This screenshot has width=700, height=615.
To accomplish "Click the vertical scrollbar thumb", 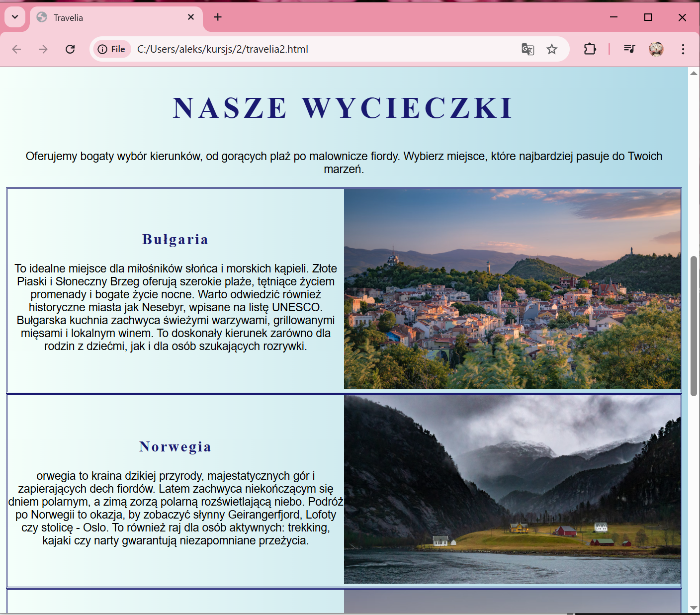I will click(694, 326).
